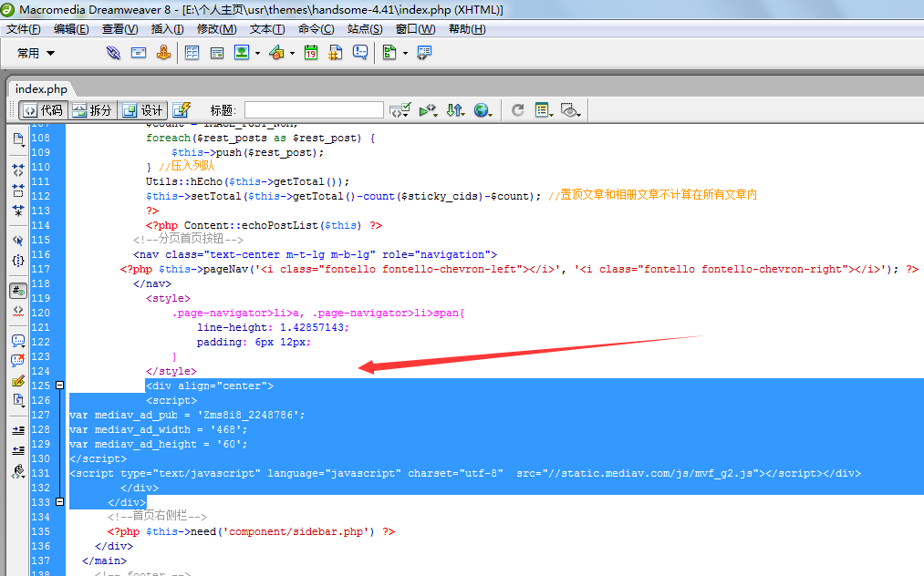Open the File Management menu
The image size is (924, 576).
coord(455,110)
